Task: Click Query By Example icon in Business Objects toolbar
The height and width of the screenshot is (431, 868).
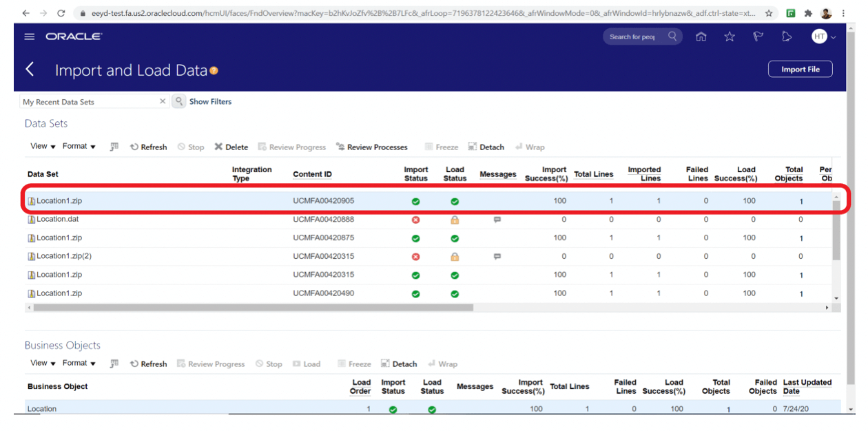Action: [x=114, y=364]
